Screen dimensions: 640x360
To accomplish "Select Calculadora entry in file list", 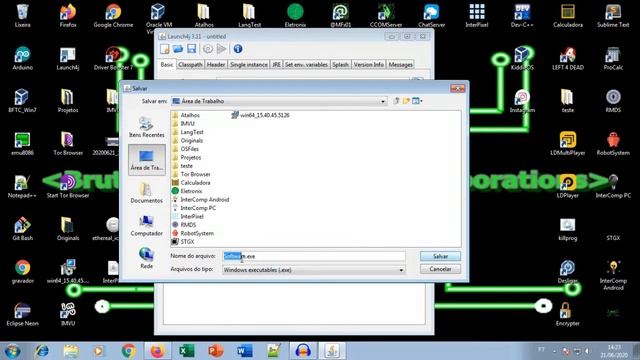I will point(191,182).
